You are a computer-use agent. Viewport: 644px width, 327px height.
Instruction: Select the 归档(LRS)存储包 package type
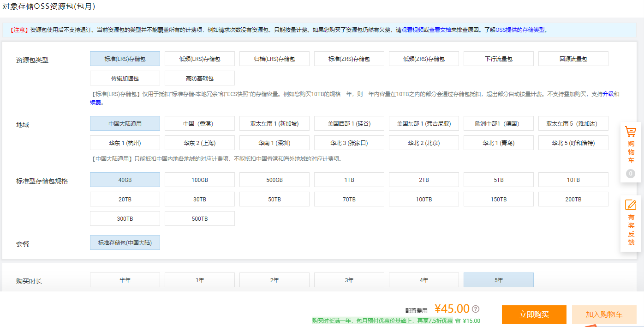[274, 59]
